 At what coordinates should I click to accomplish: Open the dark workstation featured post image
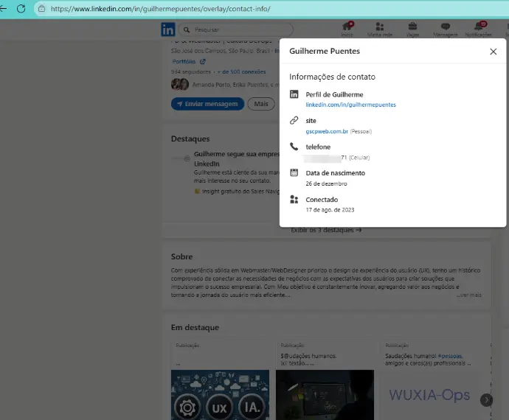(325, 395)
